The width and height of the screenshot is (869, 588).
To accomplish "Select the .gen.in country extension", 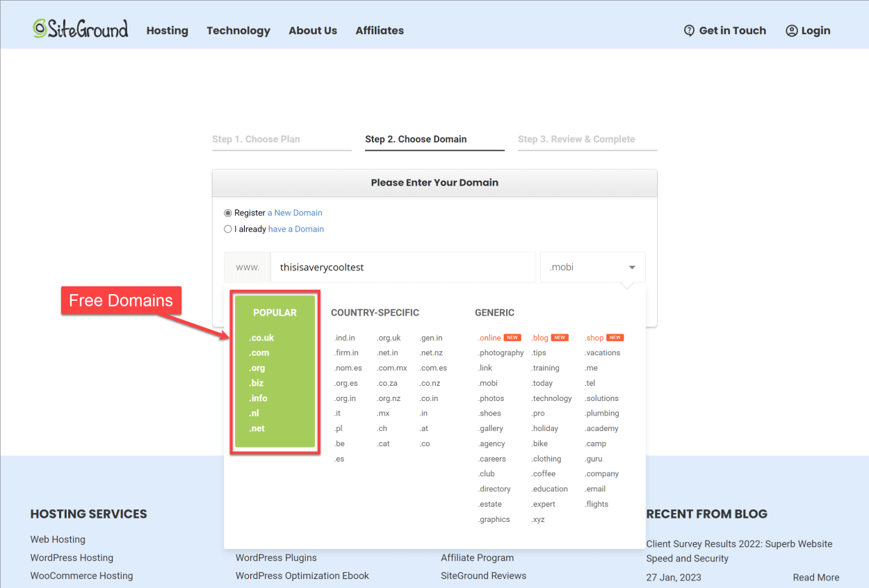I will click(x=432, y=338).
